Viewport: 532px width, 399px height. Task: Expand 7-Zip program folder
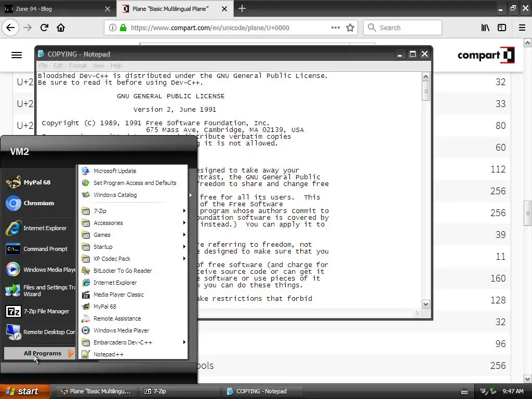[x=134, y=211]
